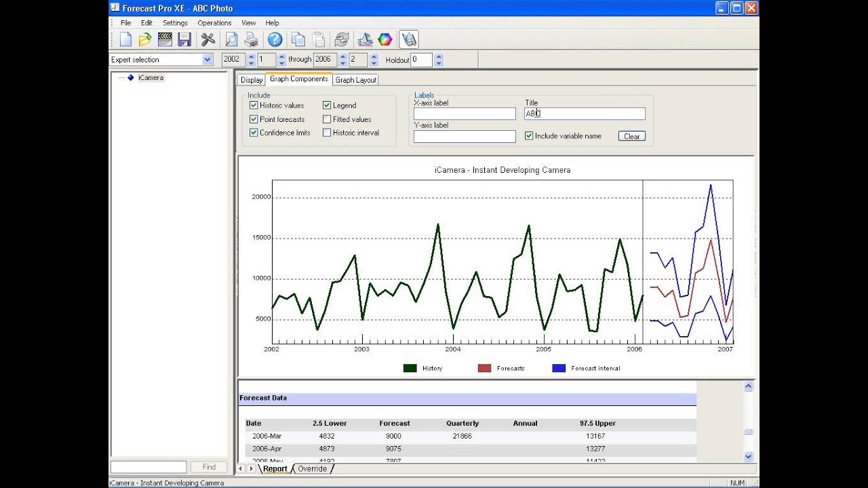Open the View menu
The height and width of the screenshot is (488, 868).
tap(248, 23)
